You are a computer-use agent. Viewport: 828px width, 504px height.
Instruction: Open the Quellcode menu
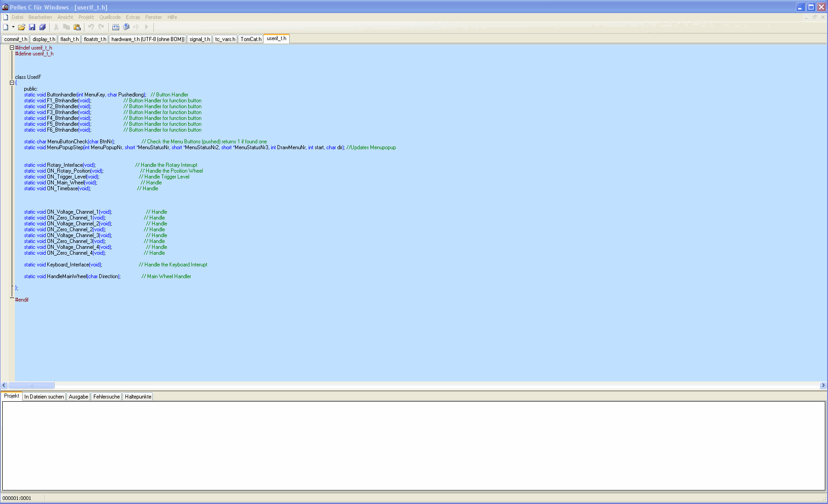point(110,17)
